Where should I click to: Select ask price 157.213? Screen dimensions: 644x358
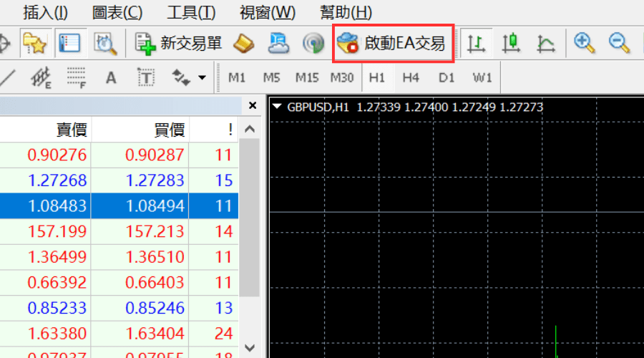tap(155, 231)
